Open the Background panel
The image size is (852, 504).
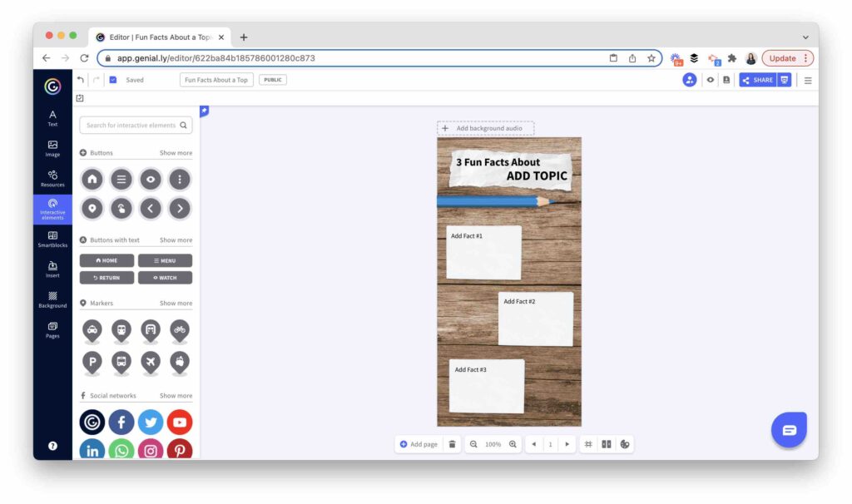[52, 299]
